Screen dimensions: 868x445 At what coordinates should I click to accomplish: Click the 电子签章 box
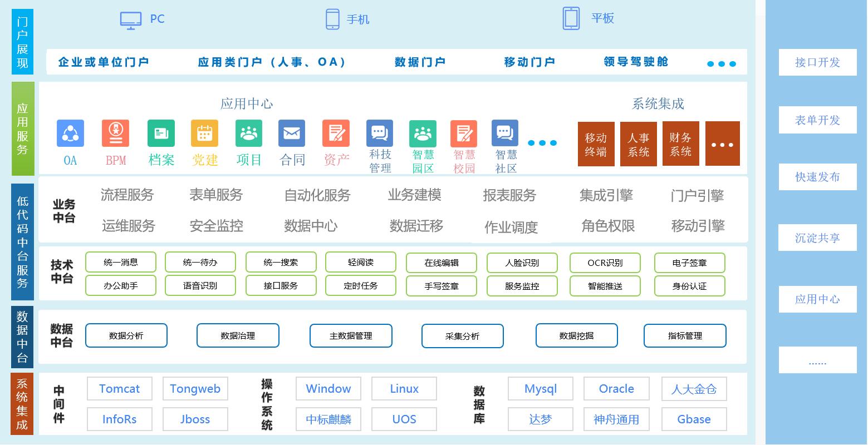pos(689,263)
